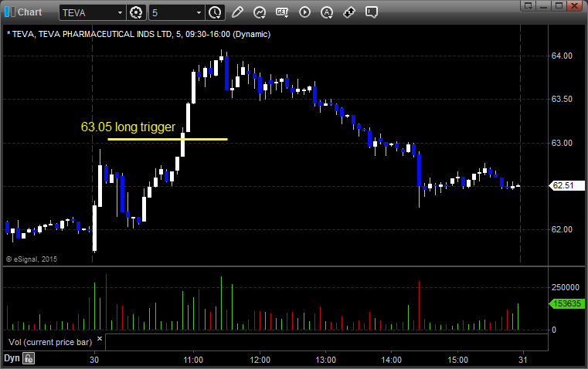Viewport: 588px width, 369px height.
Task: Click the current price tag 62.51
Action: [x=566, y=185]
